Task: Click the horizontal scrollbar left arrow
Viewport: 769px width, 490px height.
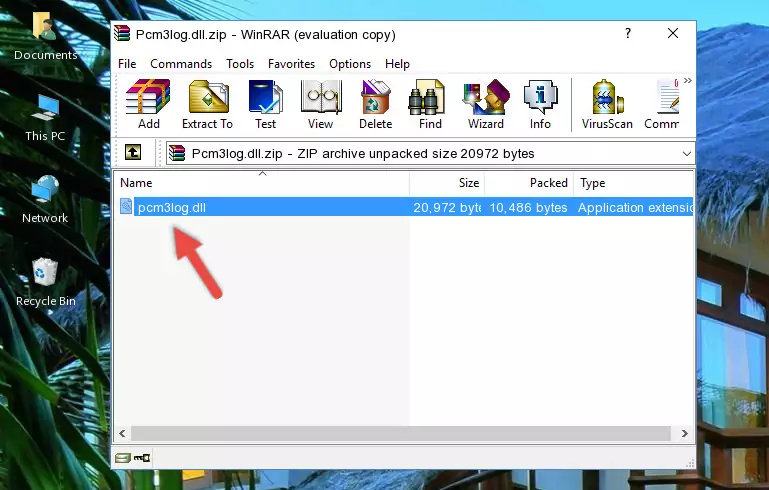Action: (x=122, y=433)
